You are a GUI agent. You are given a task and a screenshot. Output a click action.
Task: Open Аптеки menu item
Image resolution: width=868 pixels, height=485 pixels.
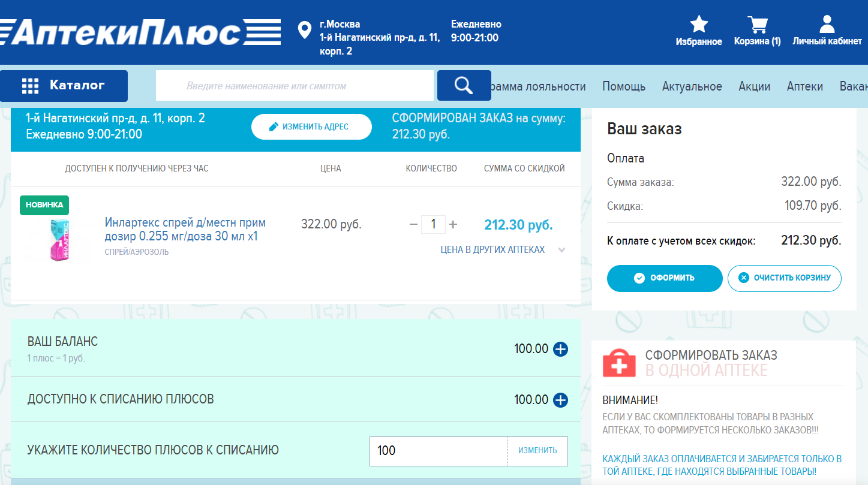coord(805,86)
